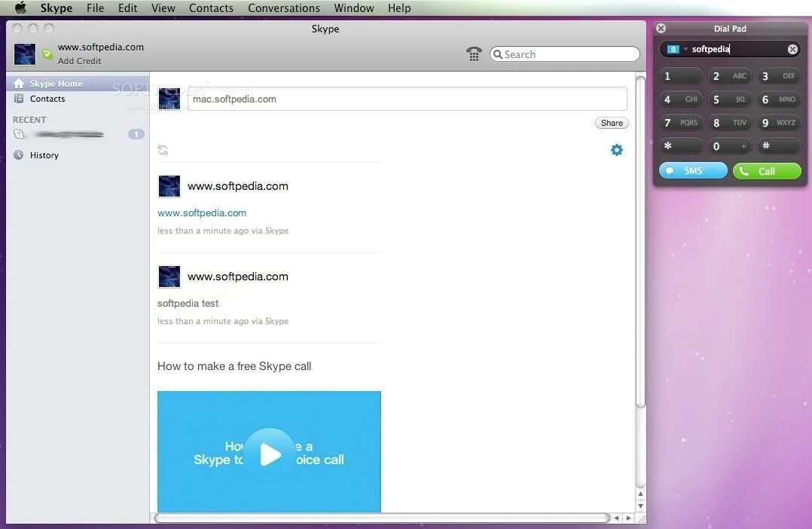Viewport: 812px width, 529px height.
Task: Click the Contacts address book icon
Action: [x=19, y=99]
